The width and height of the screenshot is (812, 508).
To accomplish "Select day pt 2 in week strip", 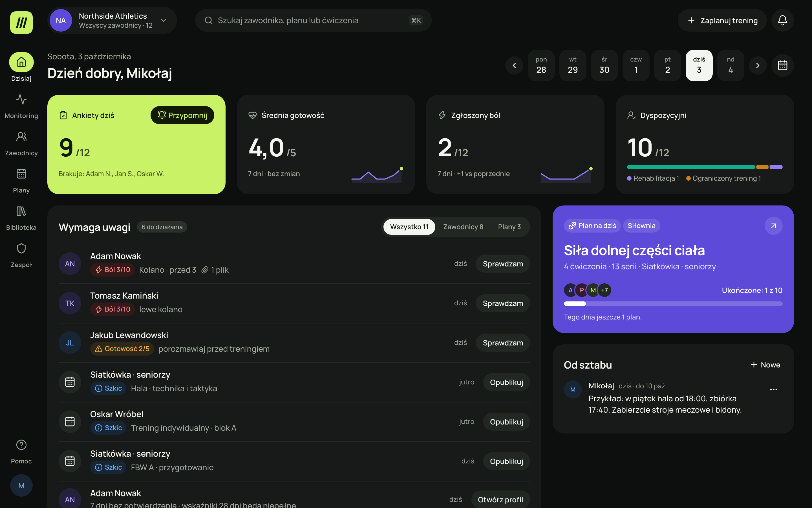I will pyautogui.click(x=667, y=65).
